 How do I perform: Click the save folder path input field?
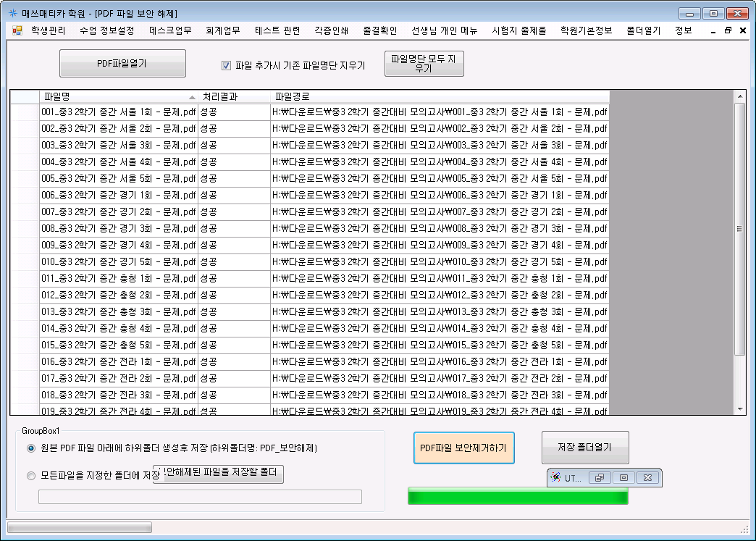pyautogui.click(x=200, y=497)
